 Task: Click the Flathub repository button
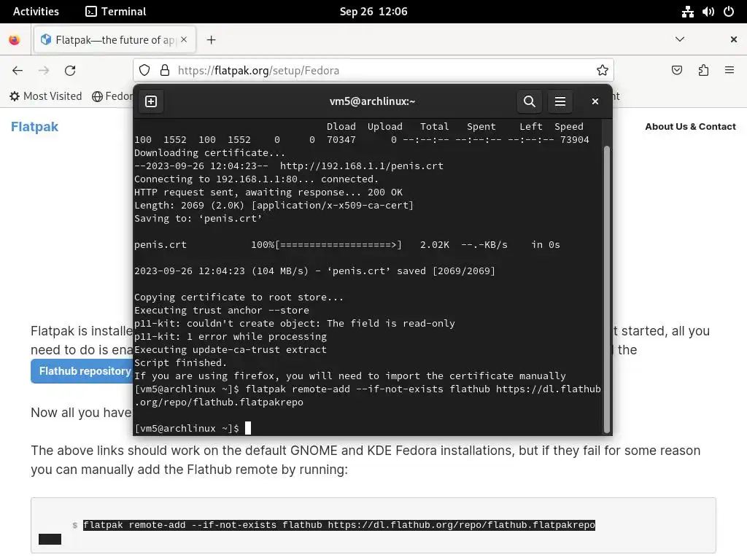click(x=82, y=371)
